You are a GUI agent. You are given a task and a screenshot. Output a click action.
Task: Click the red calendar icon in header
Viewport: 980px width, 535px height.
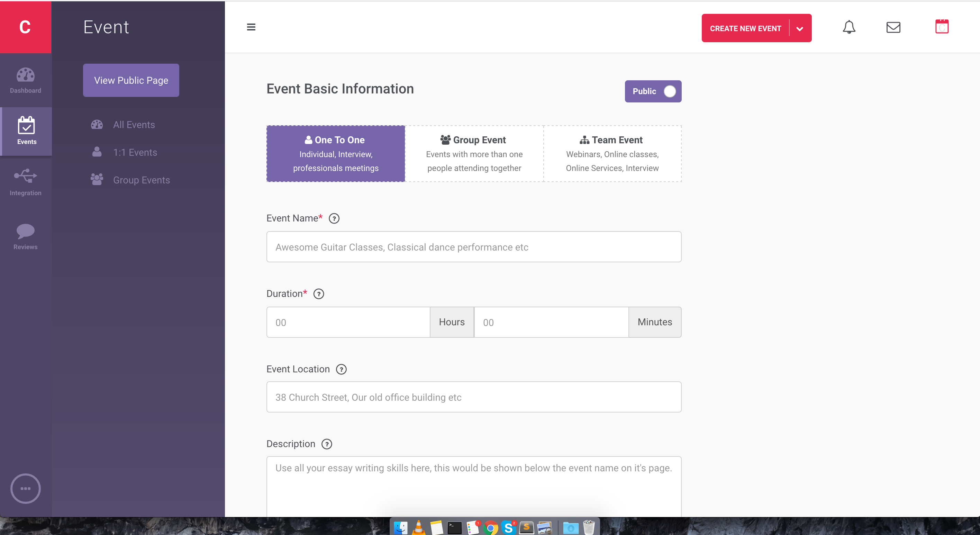coord(942,27)
